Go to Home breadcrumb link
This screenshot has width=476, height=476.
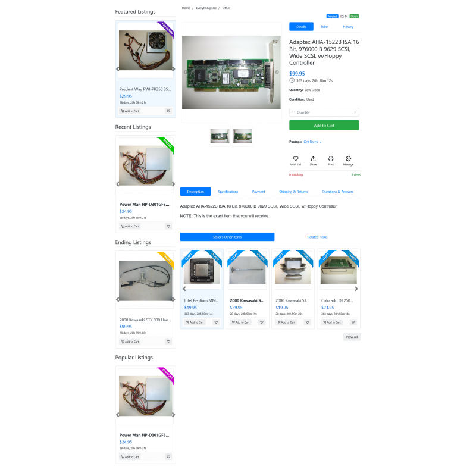coord(186,8)
